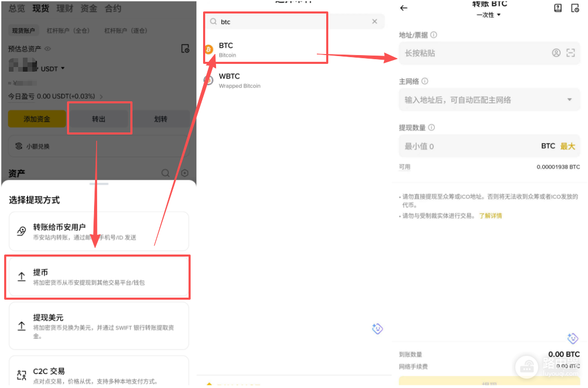
Task: Click the 到账数量 received amount label
Action: (411, 354)
